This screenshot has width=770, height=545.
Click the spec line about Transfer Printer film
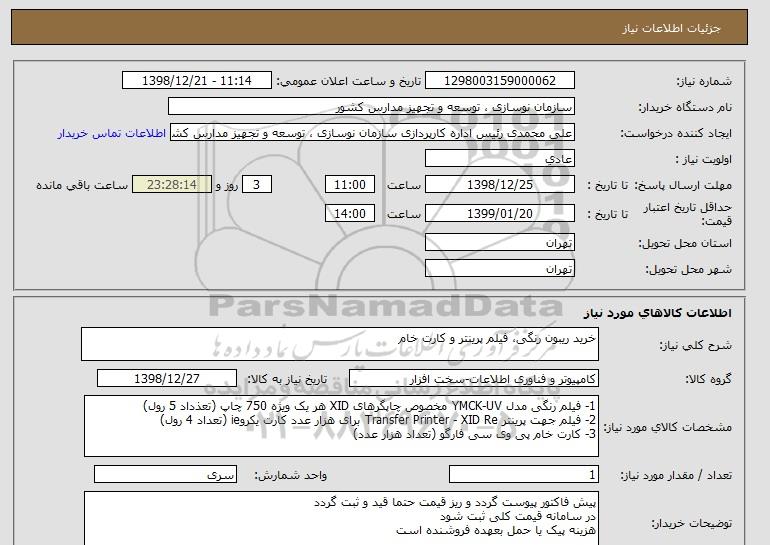(378, 420)
